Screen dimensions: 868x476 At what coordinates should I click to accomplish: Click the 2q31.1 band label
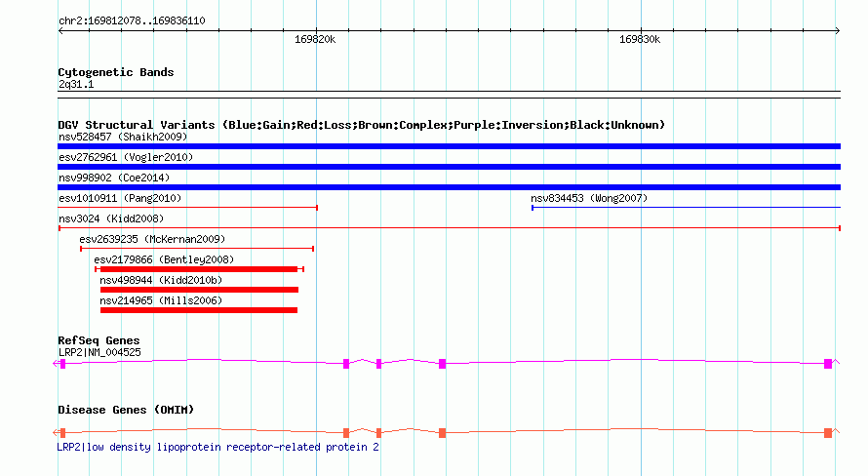[x=76, y=84]
